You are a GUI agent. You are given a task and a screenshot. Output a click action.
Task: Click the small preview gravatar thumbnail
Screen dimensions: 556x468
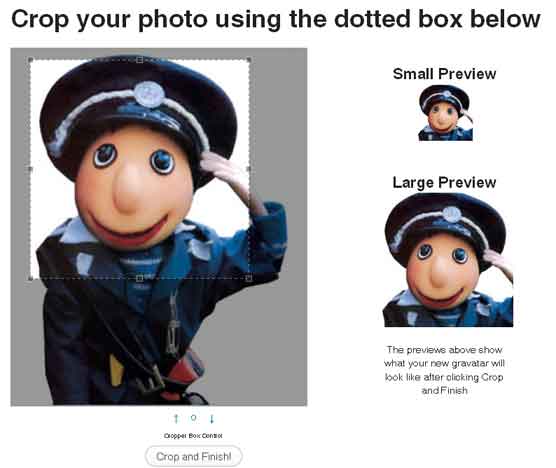[445, 113]
